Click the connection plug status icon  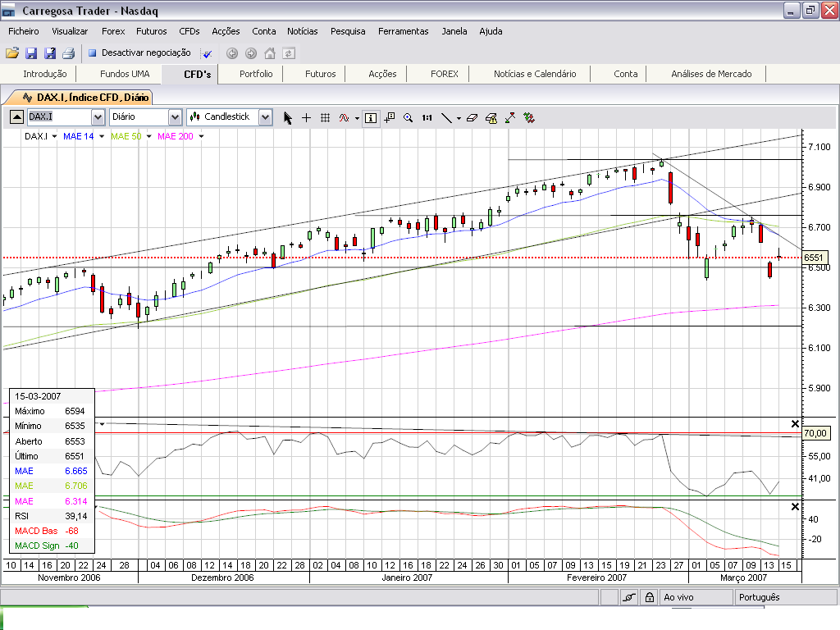[629, 597]
